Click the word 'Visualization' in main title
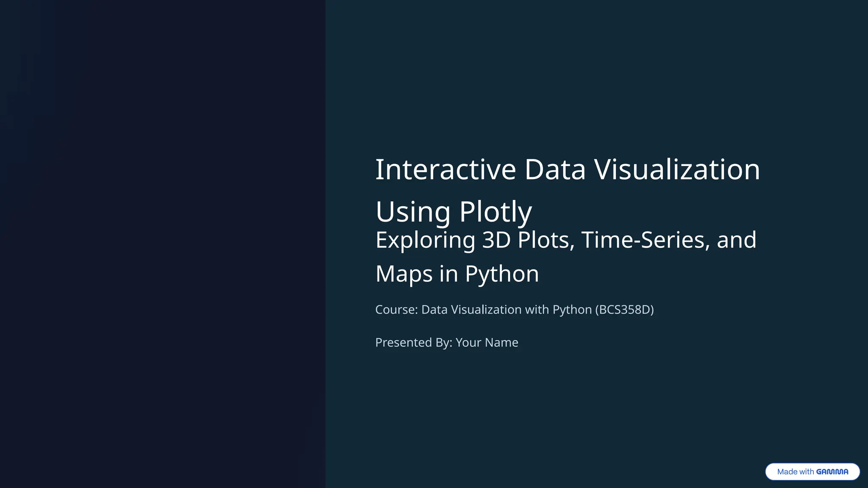 [x=677, y=169]
